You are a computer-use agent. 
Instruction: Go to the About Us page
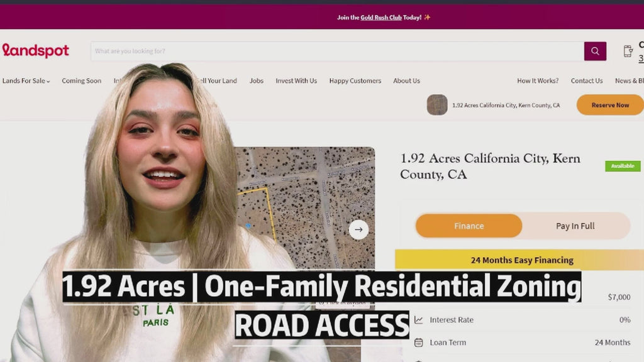point(407,81)
